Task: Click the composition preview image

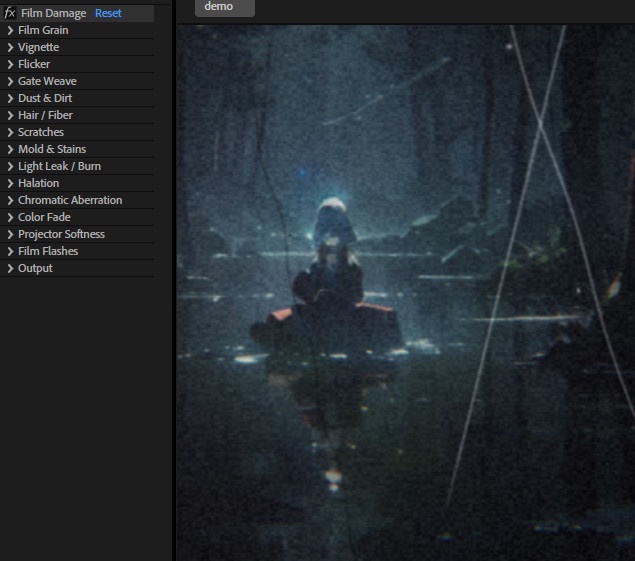Action: pos(406,292)
